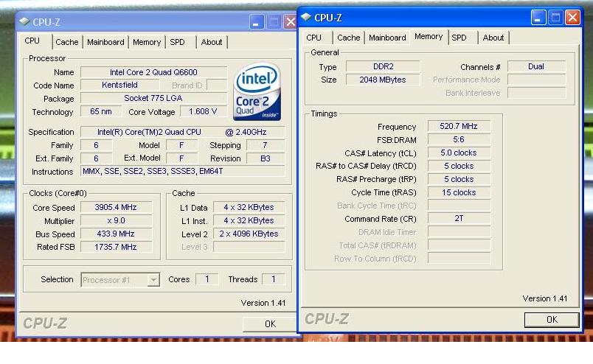Click the Technology value 65 nm
This screenshot has height=364, width=593.
(101, 111)
